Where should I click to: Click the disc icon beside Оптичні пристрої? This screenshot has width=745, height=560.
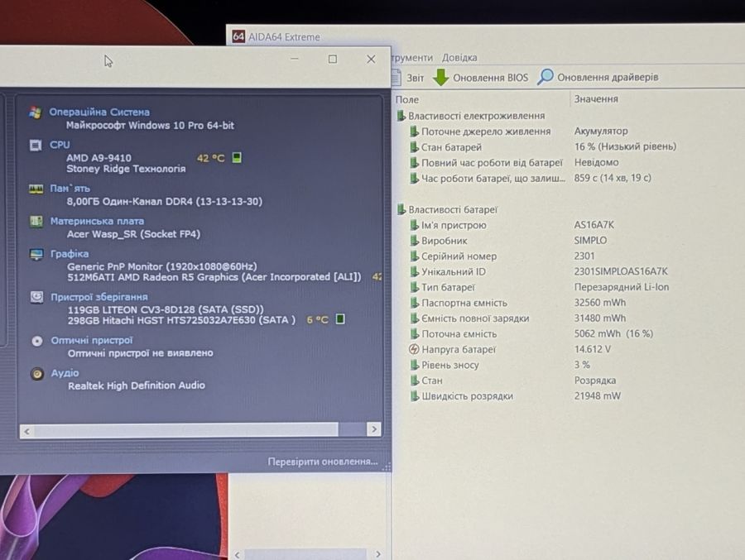(37, 341)
